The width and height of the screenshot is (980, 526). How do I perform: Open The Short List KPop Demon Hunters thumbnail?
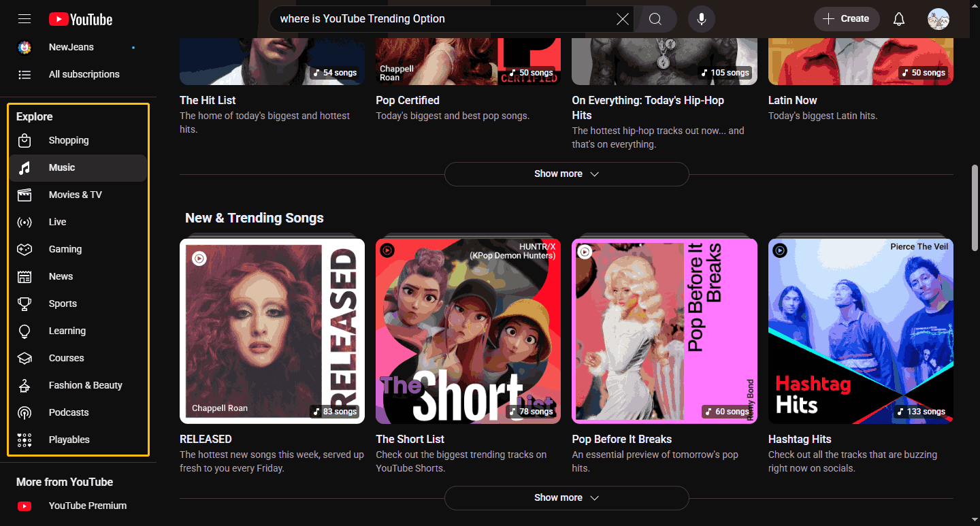click(x=468, y=331)
